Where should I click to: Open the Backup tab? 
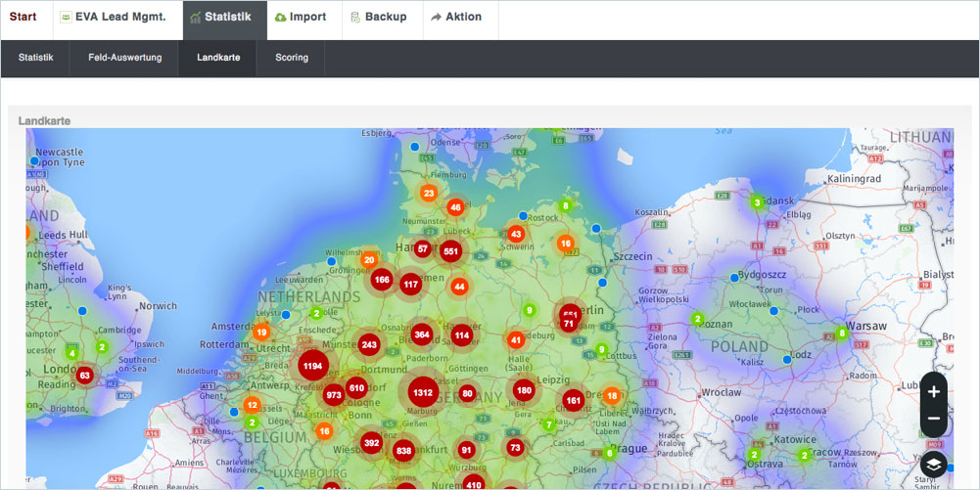[378, 18]
